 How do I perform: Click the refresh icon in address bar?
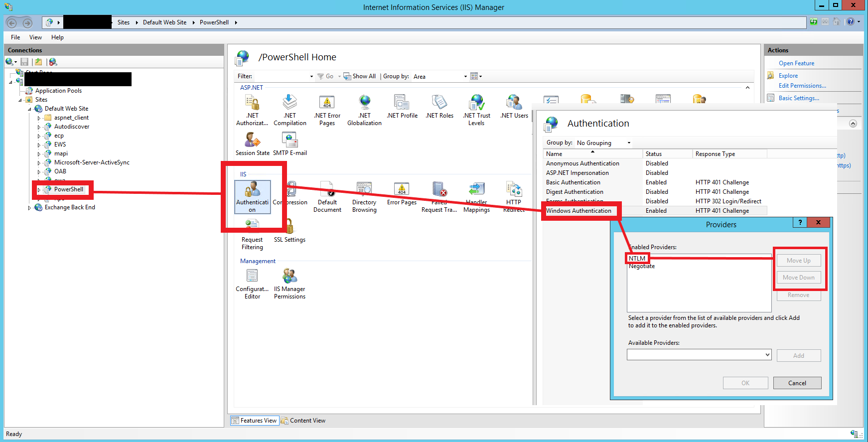click(814, 21)
